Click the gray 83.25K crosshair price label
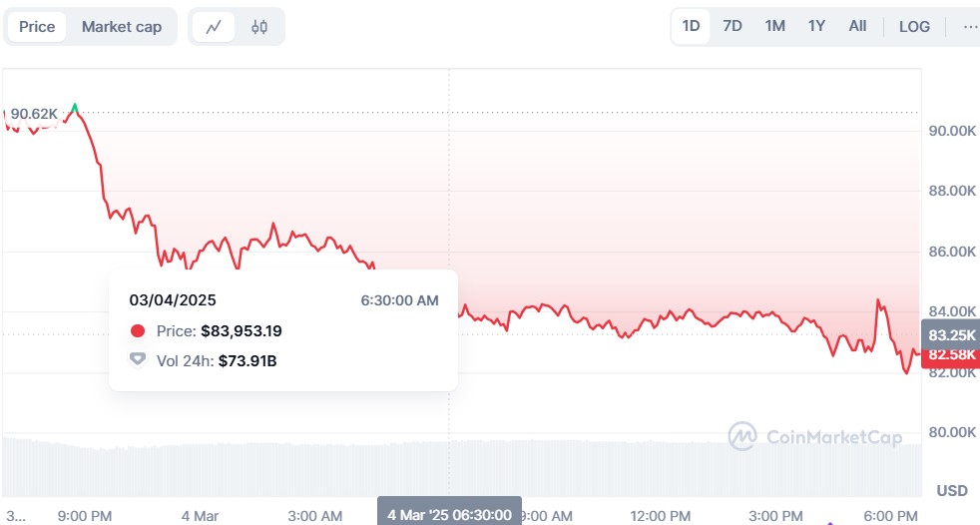The width and height of the screenshot is (980, 525). pos(951,334)
